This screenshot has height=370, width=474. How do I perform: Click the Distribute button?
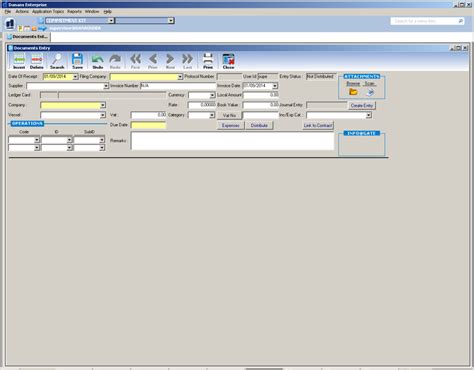point(259,126)
